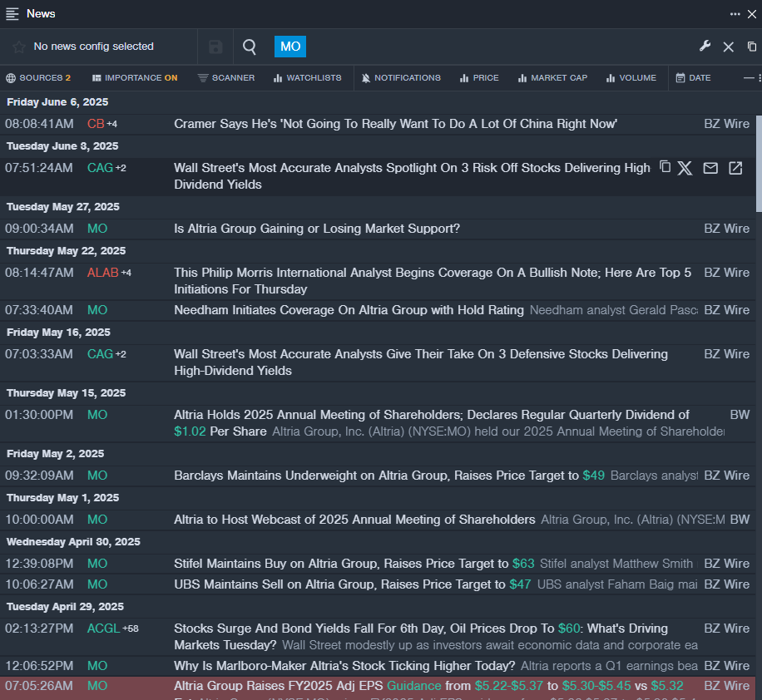Open the Scanner filter

(x=226, y=77)
